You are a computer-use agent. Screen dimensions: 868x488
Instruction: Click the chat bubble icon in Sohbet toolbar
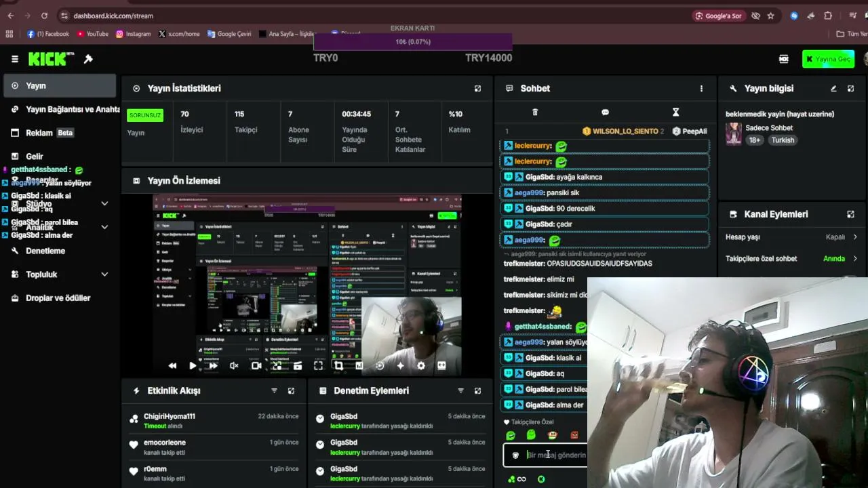[x=605, y=112]
